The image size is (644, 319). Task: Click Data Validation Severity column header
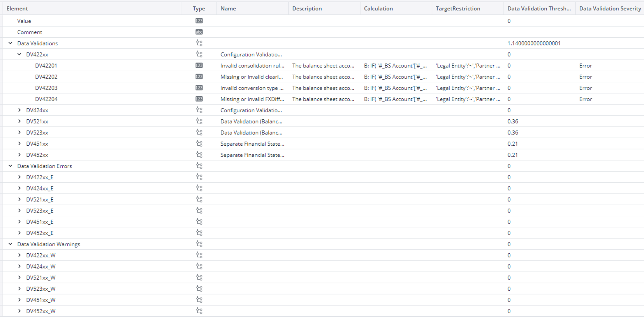click(610, 8)
